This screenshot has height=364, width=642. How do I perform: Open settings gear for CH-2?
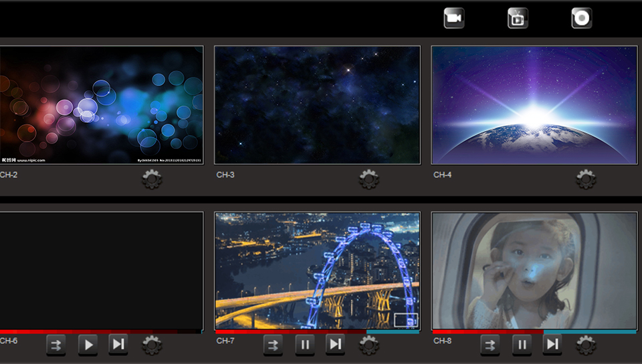[152, 179]
